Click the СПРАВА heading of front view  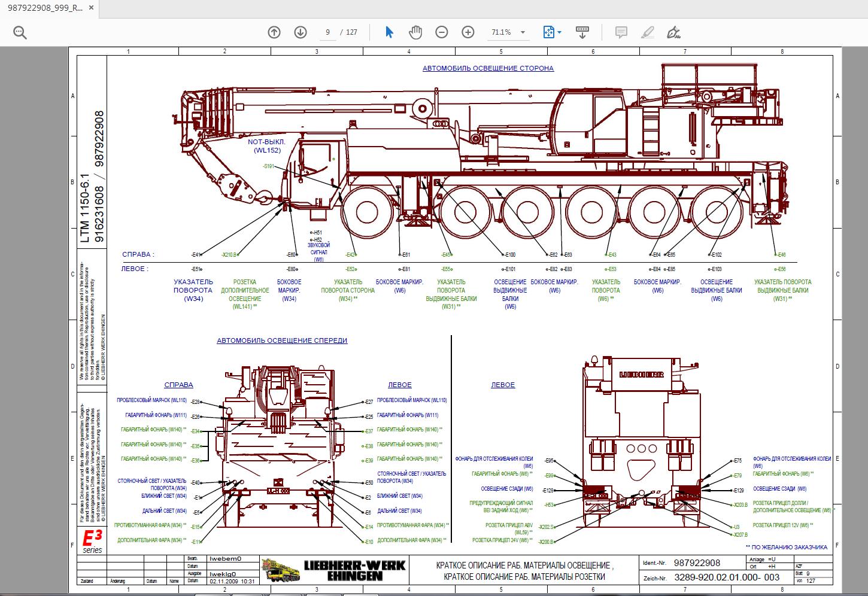(178, 385)
